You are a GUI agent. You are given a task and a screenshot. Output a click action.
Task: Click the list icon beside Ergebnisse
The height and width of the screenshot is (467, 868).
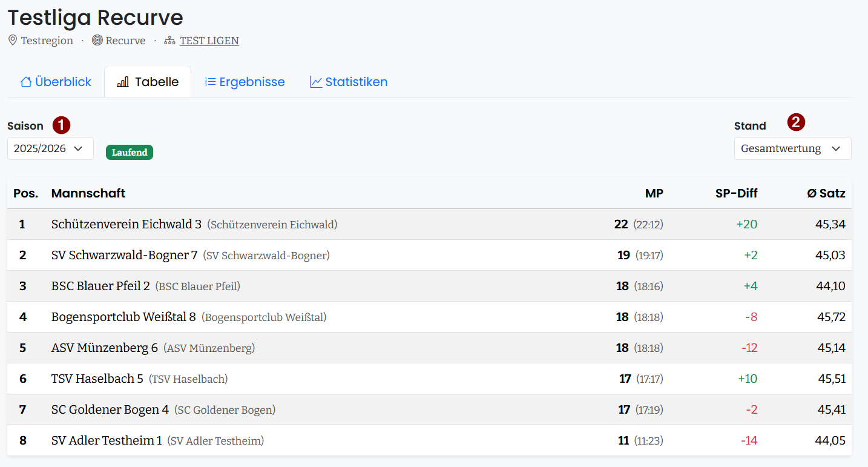(210, 82)
